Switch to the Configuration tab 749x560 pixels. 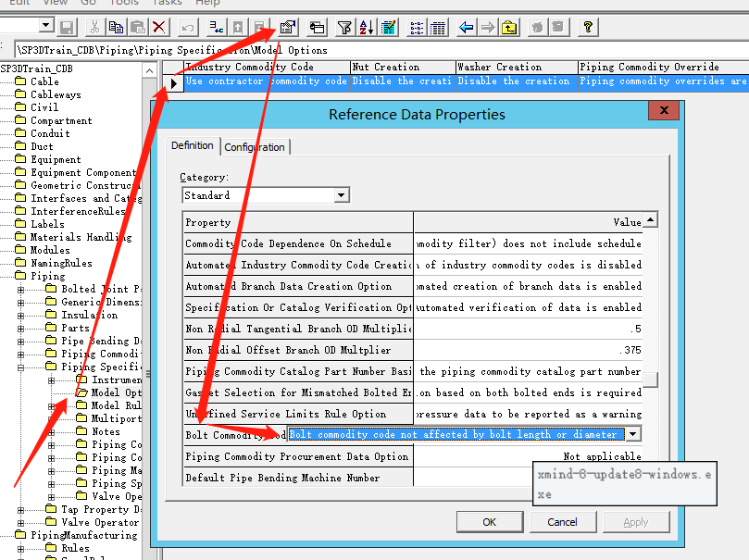click(x=255, y=147)
